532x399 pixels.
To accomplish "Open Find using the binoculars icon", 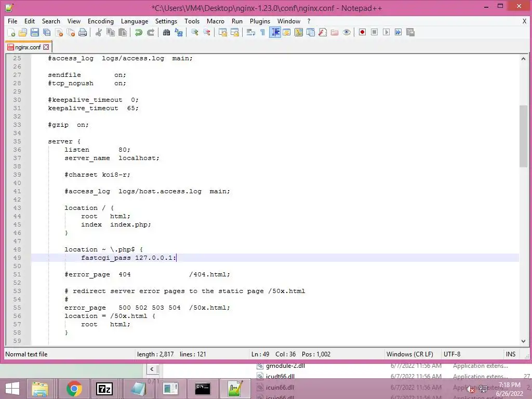I will 166,32.
